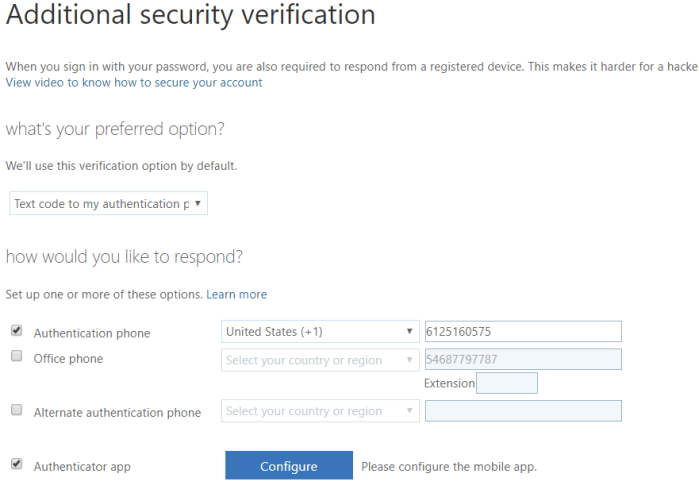Click the alternate authentication phone number field
The height and width of the screenshot is (489, 699).
click(523, 411)
